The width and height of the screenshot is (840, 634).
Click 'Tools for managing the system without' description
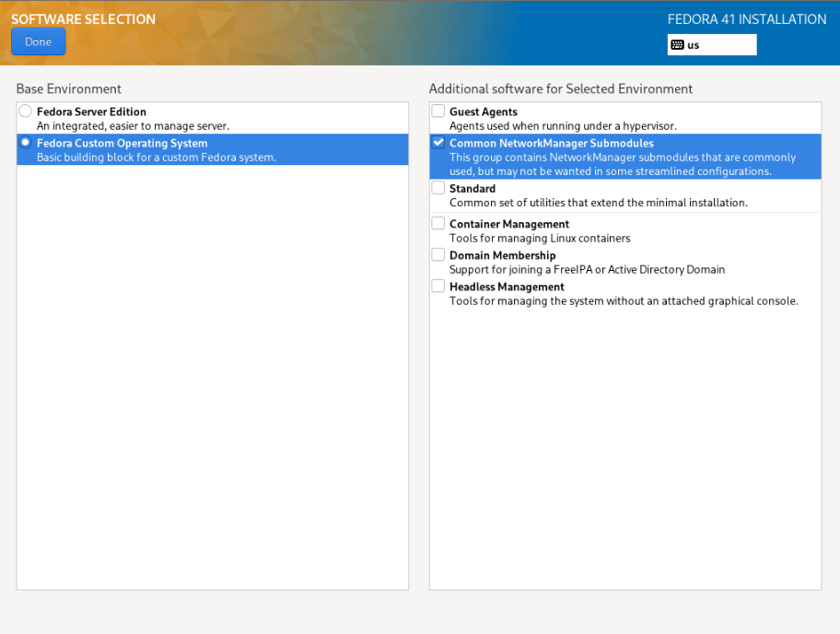click(x=624, y=301)
